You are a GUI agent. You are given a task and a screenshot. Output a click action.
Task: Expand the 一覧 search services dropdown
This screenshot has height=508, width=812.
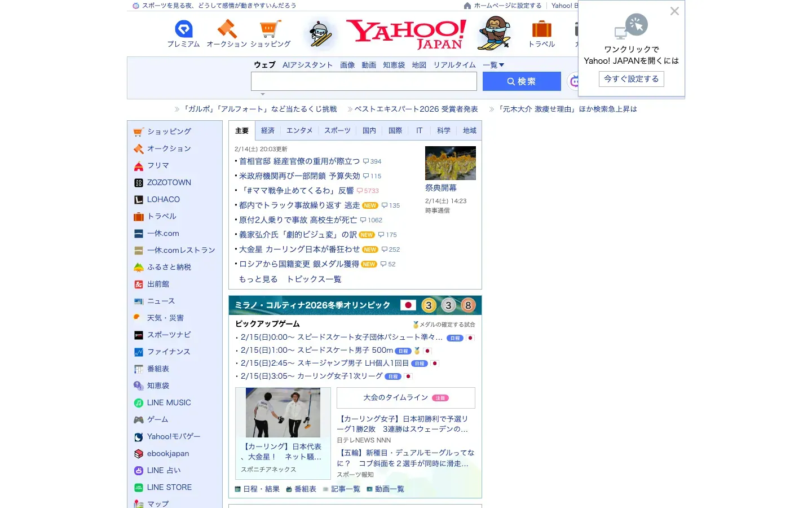[x=493, y=65]
